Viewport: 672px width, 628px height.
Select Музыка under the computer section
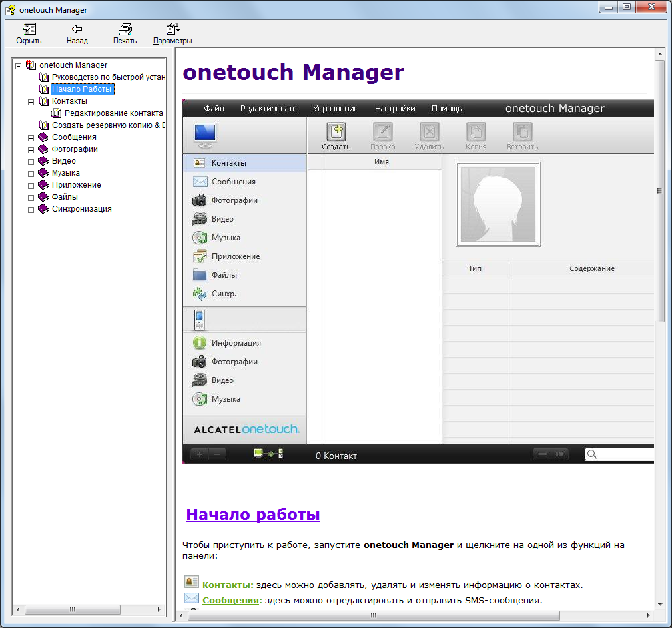244,238
